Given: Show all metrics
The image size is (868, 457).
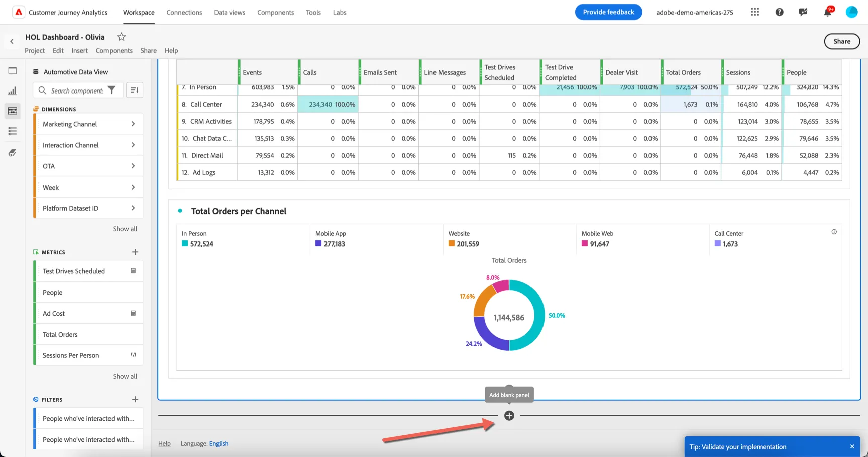Looking at the screenshot, I should point(125,376).
